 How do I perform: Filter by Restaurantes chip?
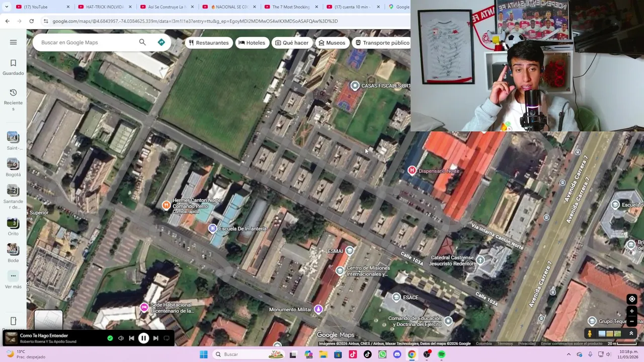(208, 43)
